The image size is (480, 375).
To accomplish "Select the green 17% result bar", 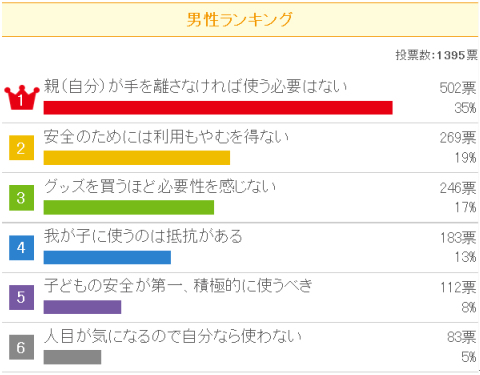I will tap(129, 207).
